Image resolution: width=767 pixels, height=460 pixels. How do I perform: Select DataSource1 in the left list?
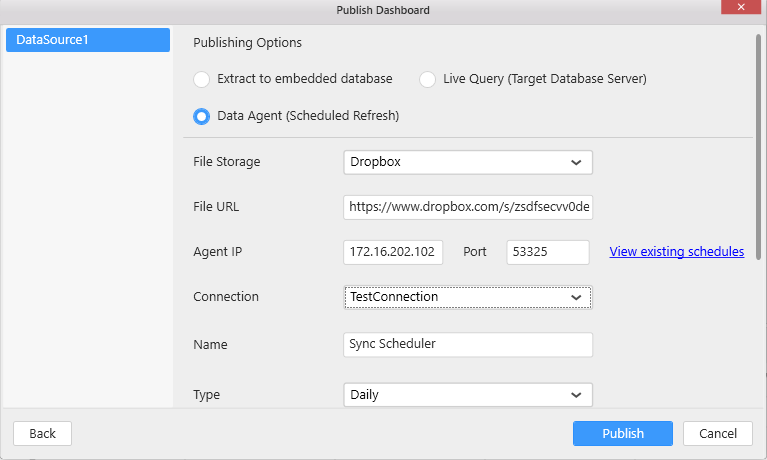point(86,40)
